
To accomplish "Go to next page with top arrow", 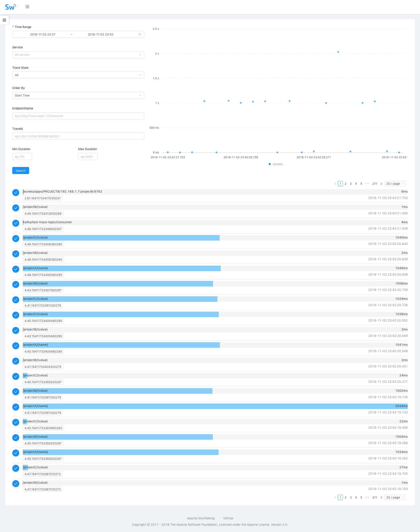I will pyautogui.click(x=381, y=184).
